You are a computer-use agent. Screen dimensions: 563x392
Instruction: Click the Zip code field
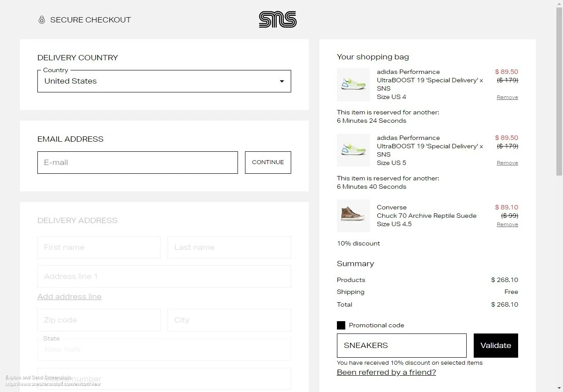pyautogui.click(x=99, y=320)
